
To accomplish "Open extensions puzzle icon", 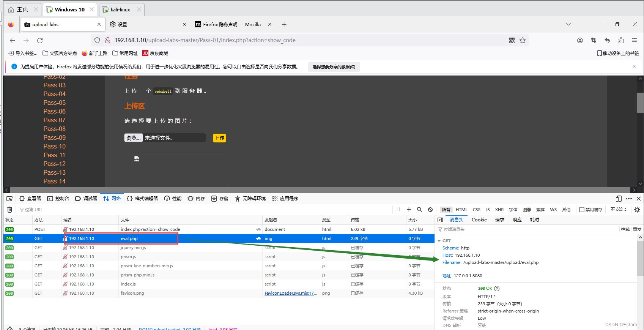I will click(621, 40).
